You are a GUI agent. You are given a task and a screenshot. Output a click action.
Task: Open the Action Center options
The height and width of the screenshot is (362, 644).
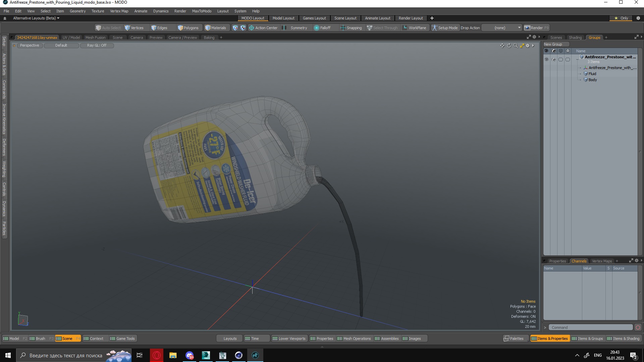263,28
